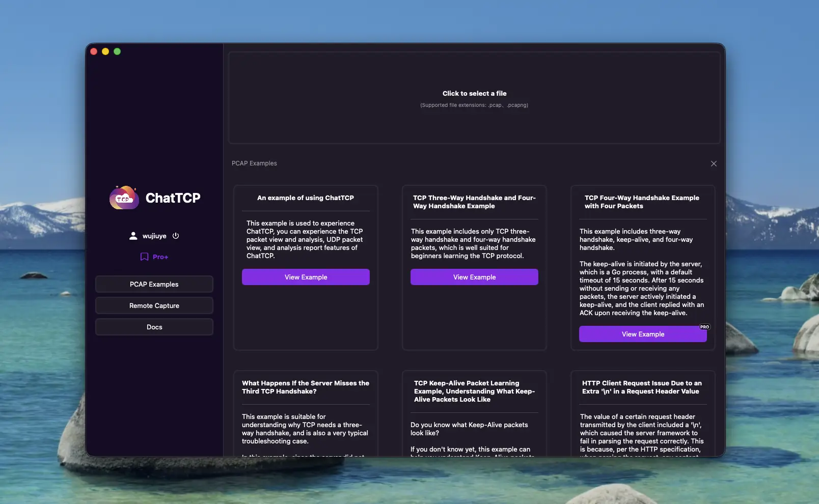Open the PCAP Examples sidebar item
Viewport: 819px width, 504px height.
154,284
